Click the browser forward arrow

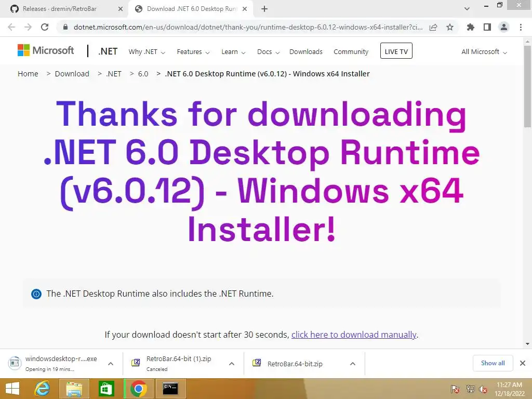[x=28, y=27]
